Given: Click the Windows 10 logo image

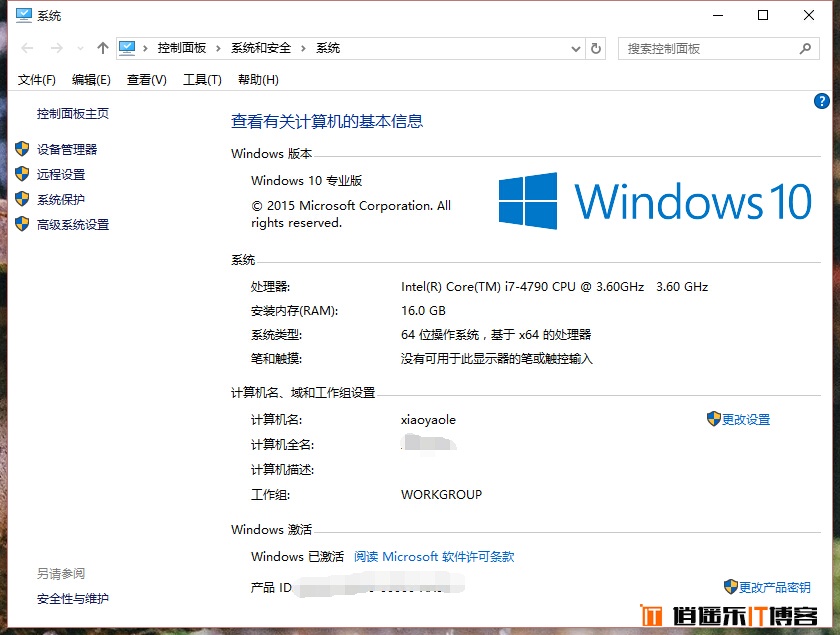Looking at the screenshot, I should 655,201.
